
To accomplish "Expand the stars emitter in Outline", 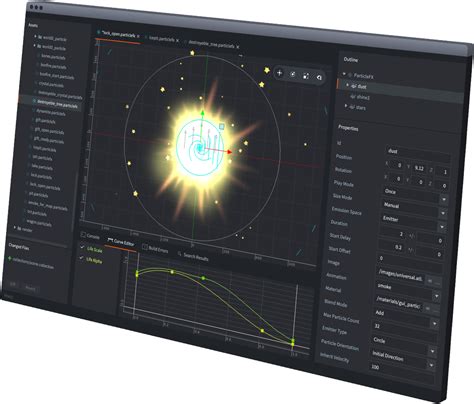I will 346,106.
